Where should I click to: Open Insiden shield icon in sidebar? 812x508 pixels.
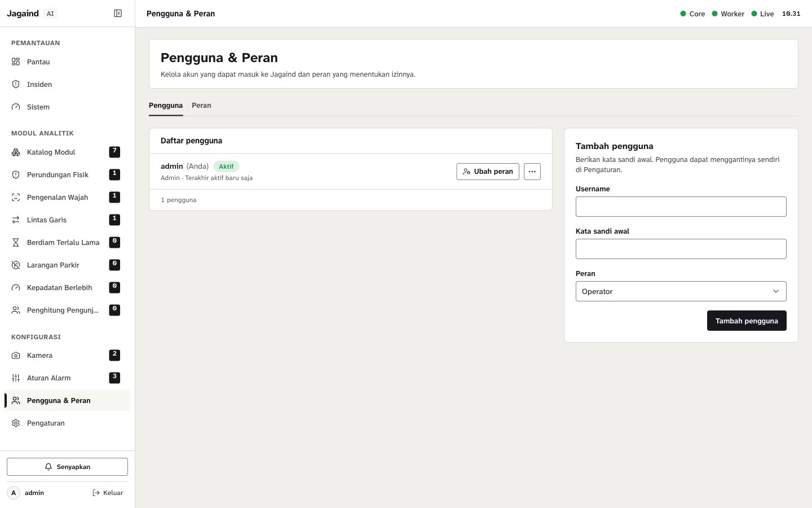16,84
